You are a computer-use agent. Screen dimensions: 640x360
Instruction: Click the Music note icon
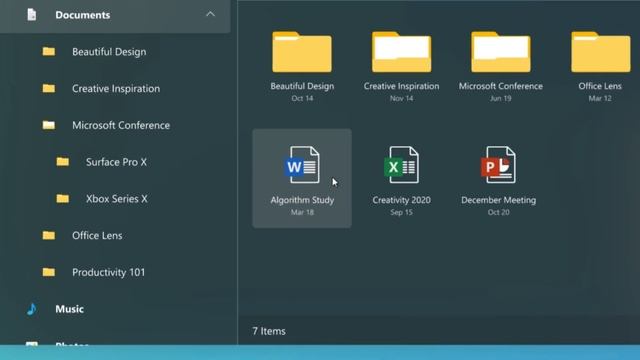[x=32, y=309]
